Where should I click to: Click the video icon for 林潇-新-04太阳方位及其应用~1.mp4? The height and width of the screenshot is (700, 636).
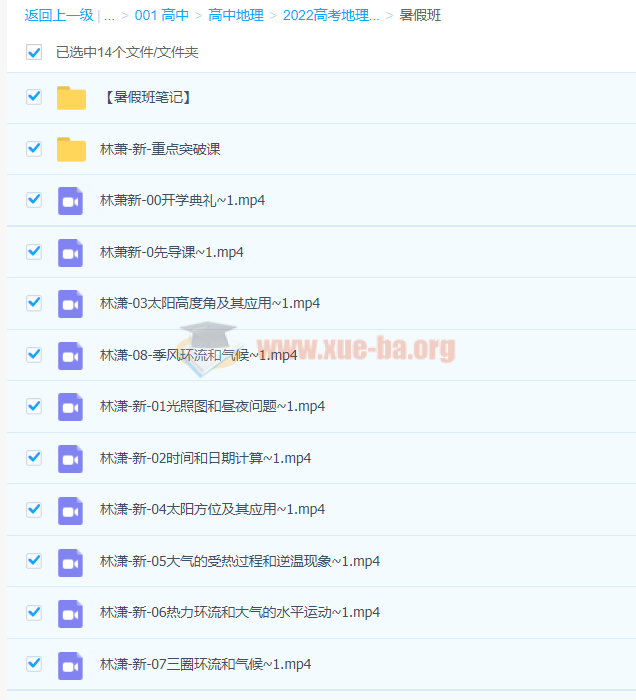[71, 510]
